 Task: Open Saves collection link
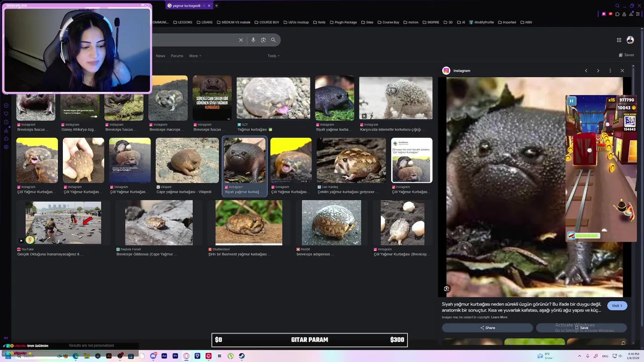point(626,55)
